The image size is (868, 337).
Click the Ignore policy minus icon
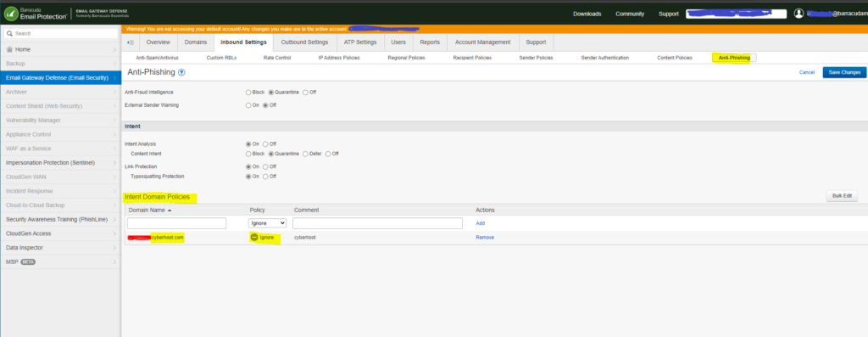click(x=254, y=237)
